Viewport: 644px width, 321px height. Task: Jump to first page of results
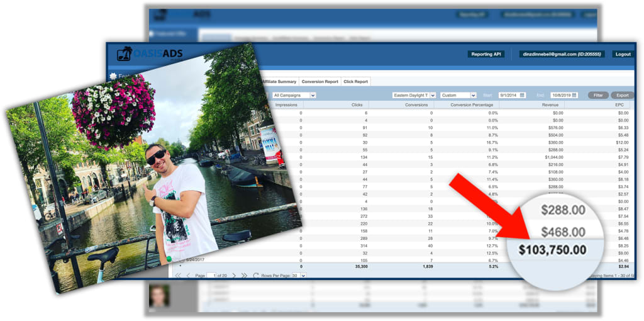click(178, 276)
